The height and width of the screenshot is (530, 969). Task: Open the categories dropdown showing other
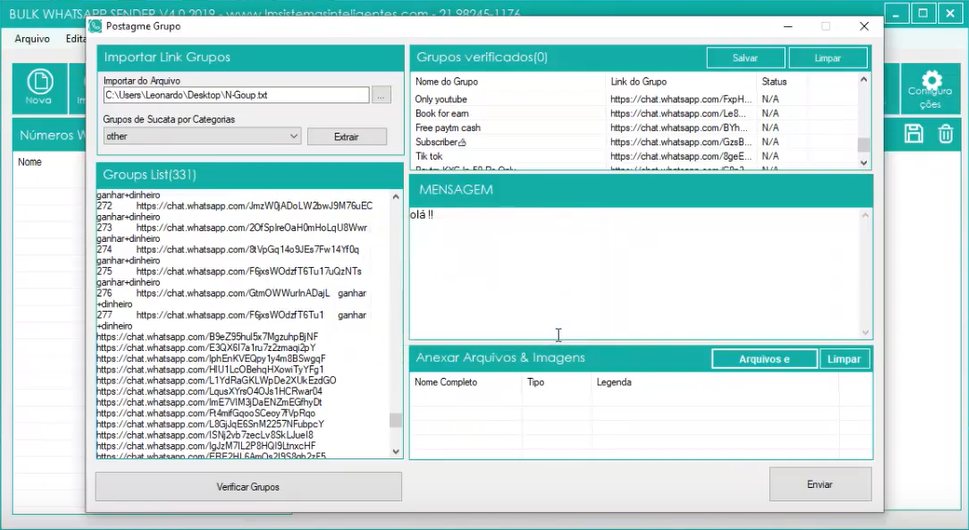pyautogui.click(x=202, y=137)
